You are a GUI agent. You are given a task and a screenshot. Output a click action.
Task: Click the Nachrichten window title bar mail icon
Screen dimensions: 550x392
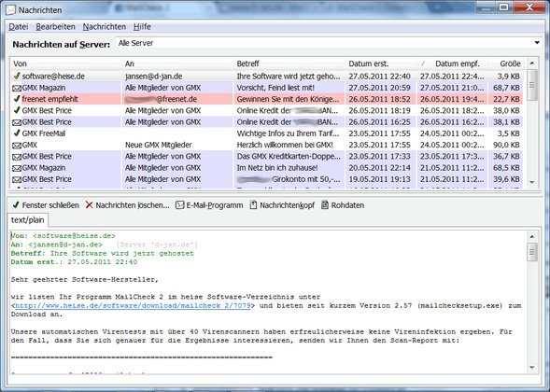pyautogui.click(x=11, y=10)
